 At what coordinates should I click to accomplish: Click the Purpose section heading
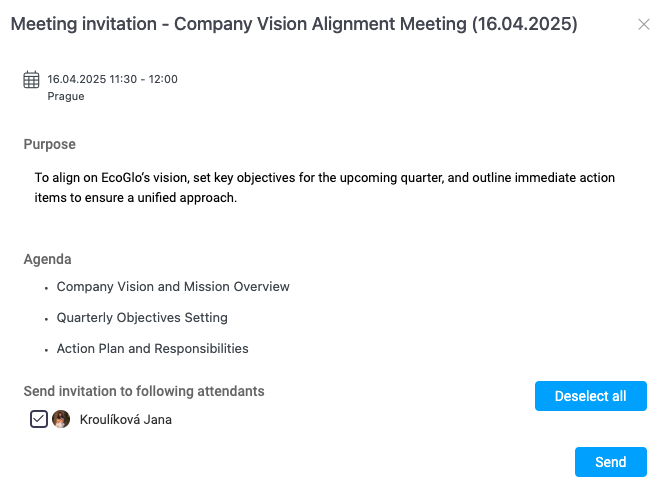pos(50,145)
